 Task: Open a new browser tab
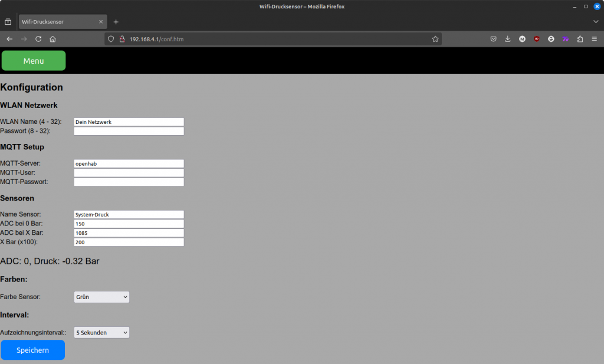pos(116,22)
